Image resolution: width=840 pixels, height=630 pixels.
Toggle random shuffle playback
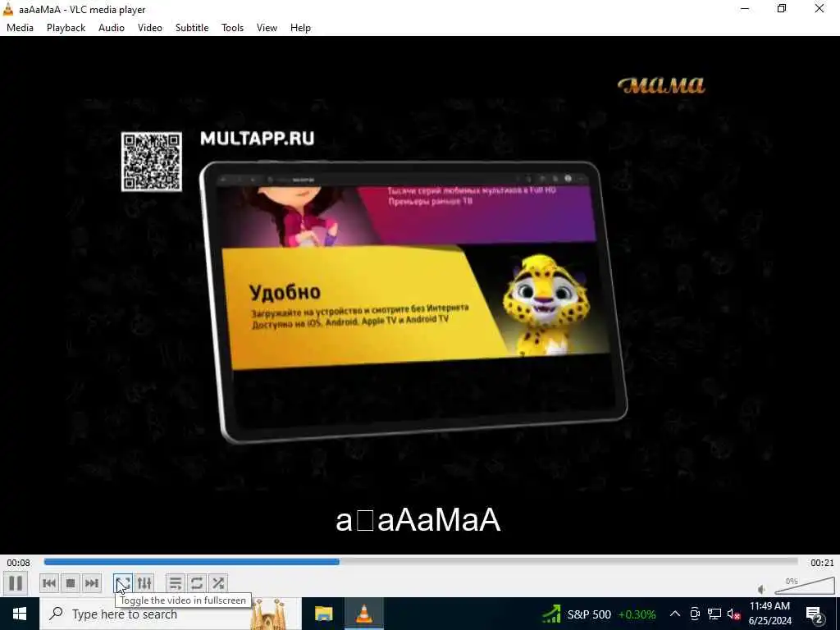218,583
